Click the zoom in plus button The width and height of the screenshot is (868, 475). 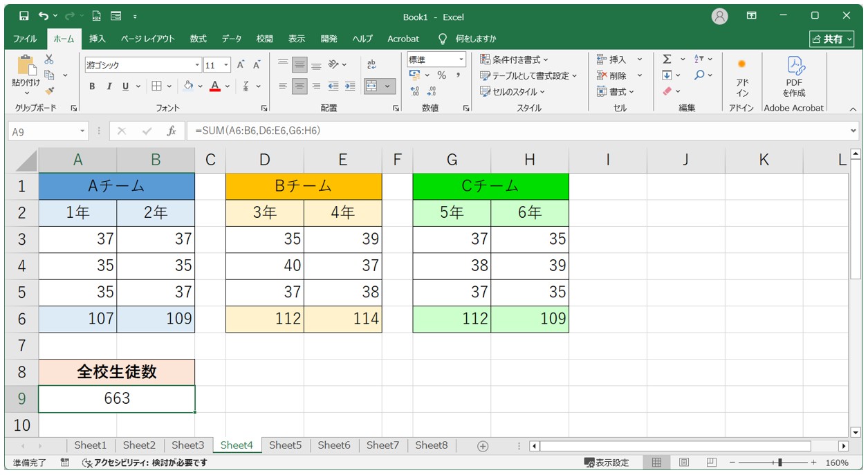813,463
